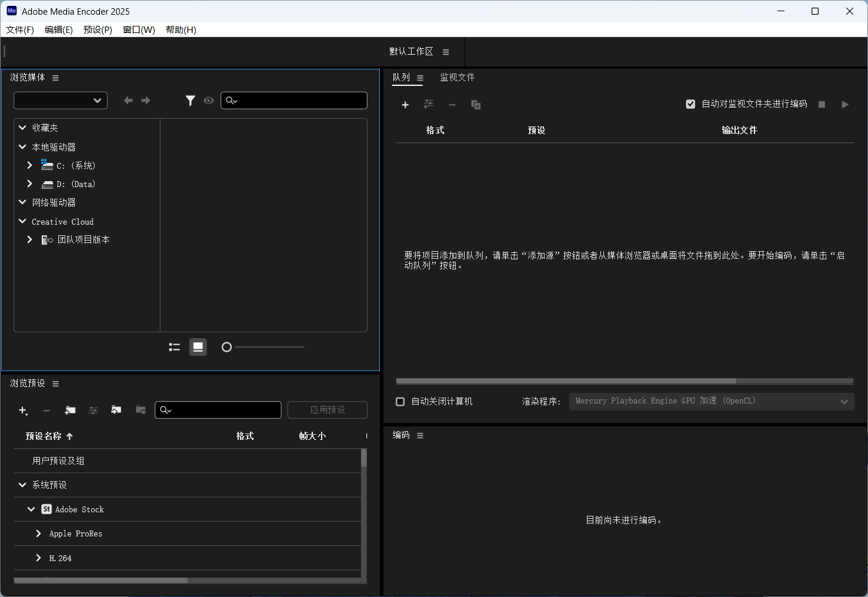This screenshot has width=868, height=597.
Task: Expand the 团队项目版本 node
Action: 29,239
